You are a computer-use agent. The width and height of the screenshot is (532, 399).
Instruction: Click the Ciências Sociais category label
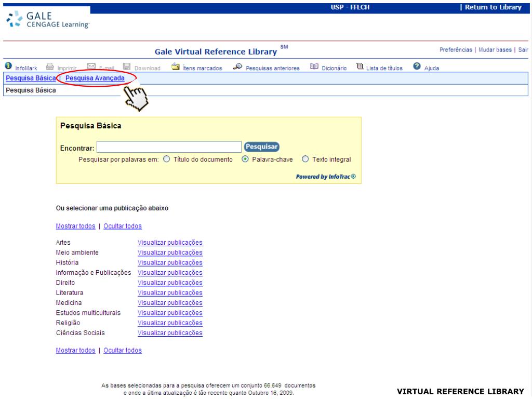(81, 333)
